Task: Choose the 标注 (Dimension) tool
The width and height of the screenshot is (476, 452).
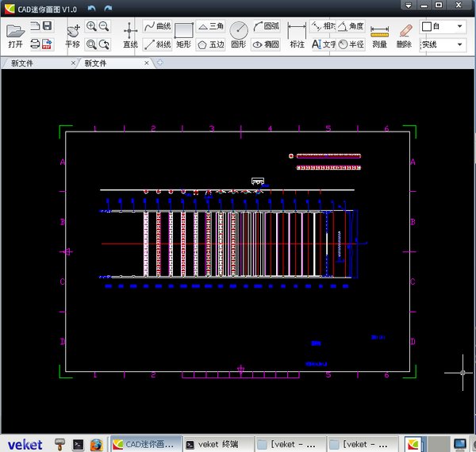Action: point(297,36)
